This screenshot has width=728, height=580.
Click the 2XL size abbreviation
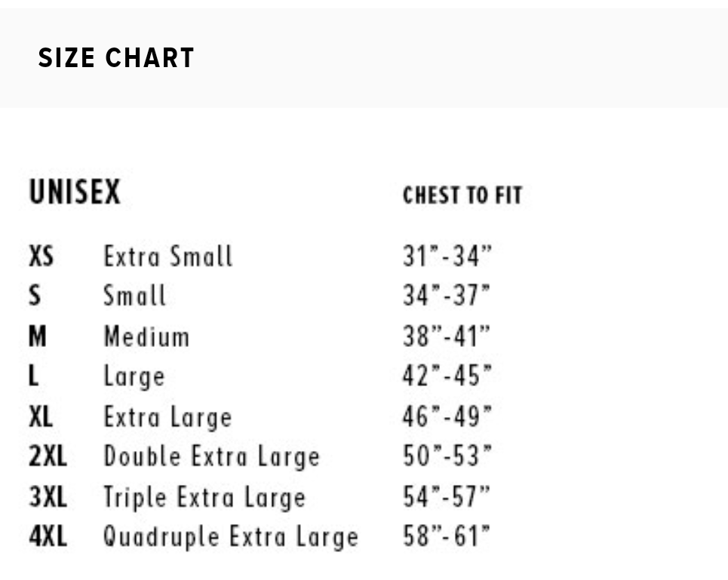tap(48, 456)
